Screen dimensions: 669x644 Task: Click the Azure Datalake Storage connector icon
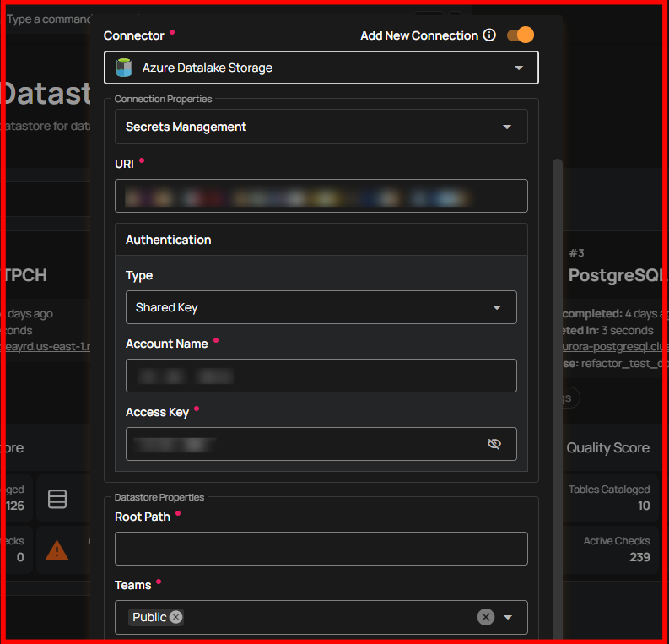124,68
